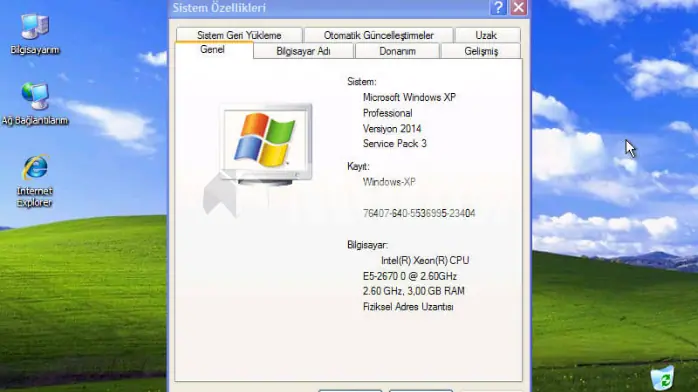Click the 'Bilgisayar:' heading label
The width and height of the screenshot is (698, 392).
click(367, 245)
